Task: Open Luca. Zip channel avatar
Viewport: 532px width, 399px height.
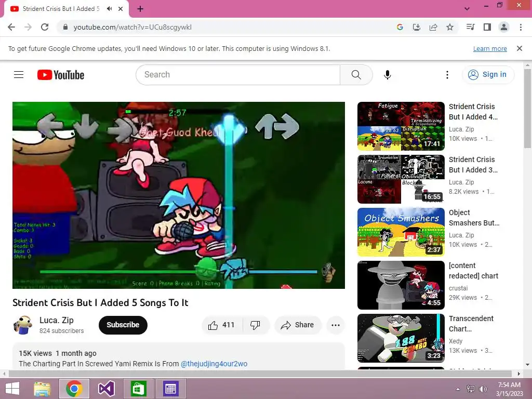Action: pyautogui.click(x=23, y=325)
